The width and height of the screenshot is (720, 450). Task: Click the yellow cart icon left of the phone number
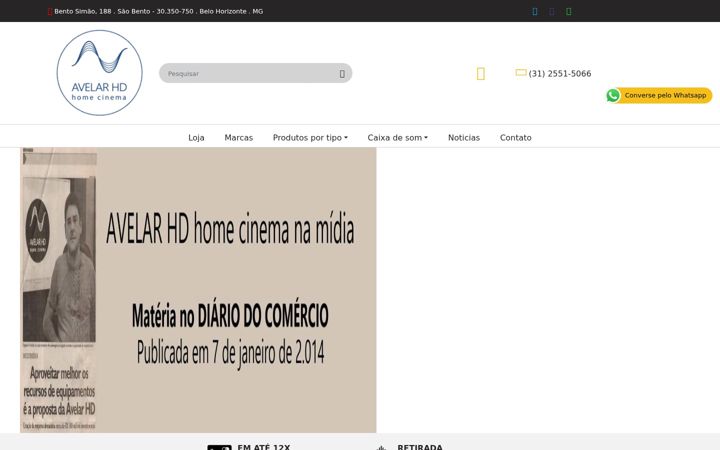pyautogui.click(x=480, y=73)
